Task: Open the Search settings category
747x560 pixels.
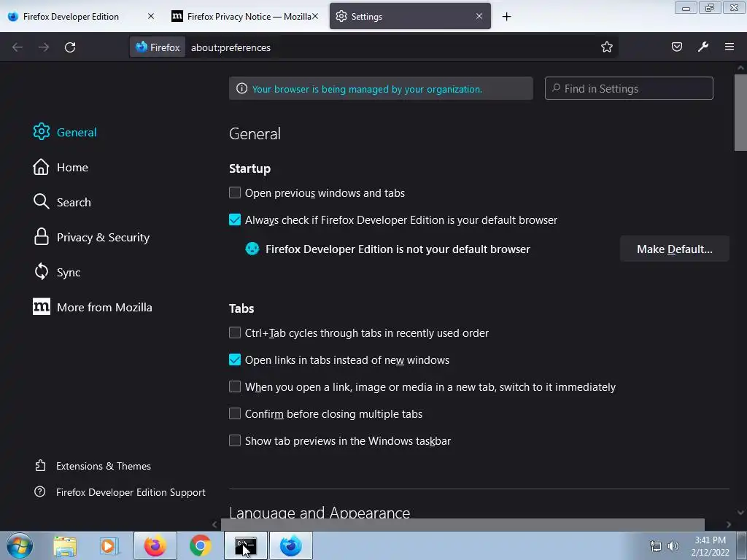Action: 74,202
